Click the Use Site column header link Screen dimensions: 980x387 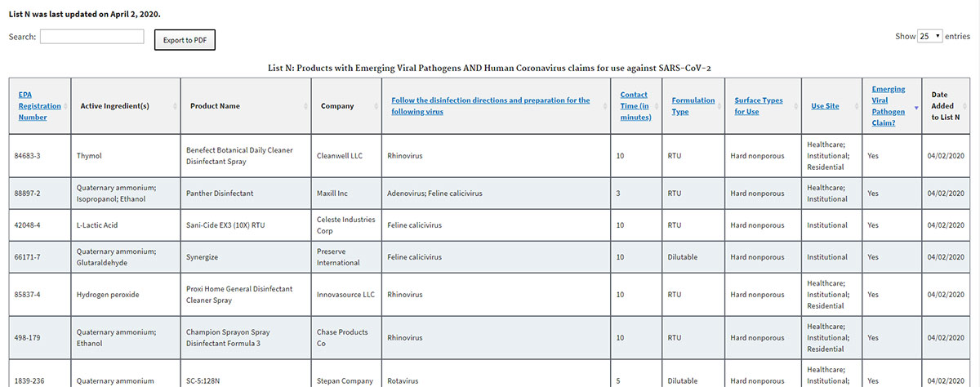coord(825,106)
